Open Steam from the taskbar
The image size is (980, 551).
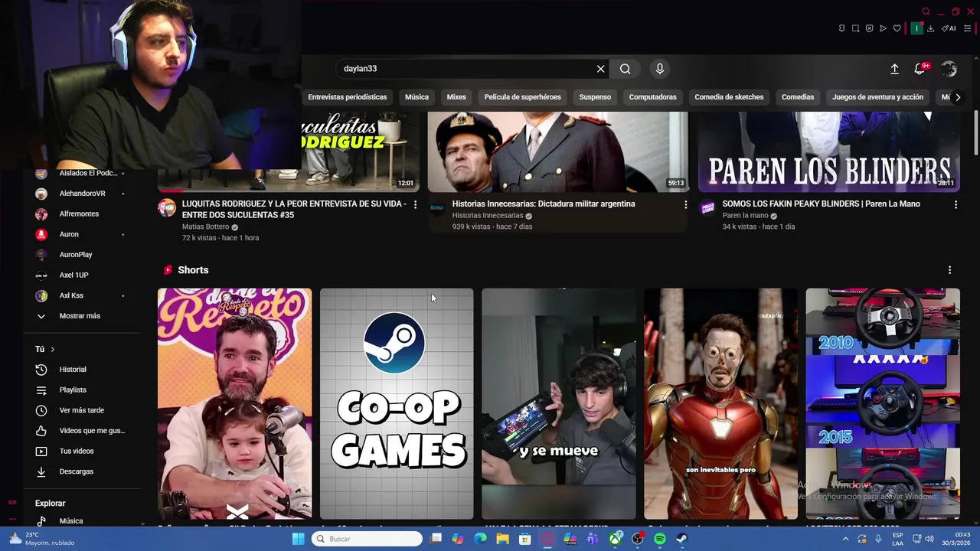pyautogui.click(x=682, y=539)
